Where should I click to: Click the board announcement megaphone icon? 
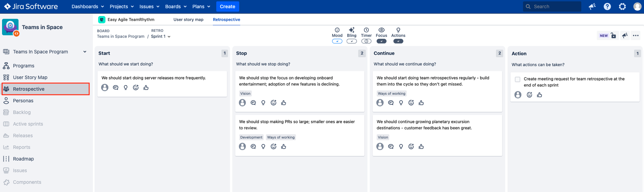pos(625,35)
